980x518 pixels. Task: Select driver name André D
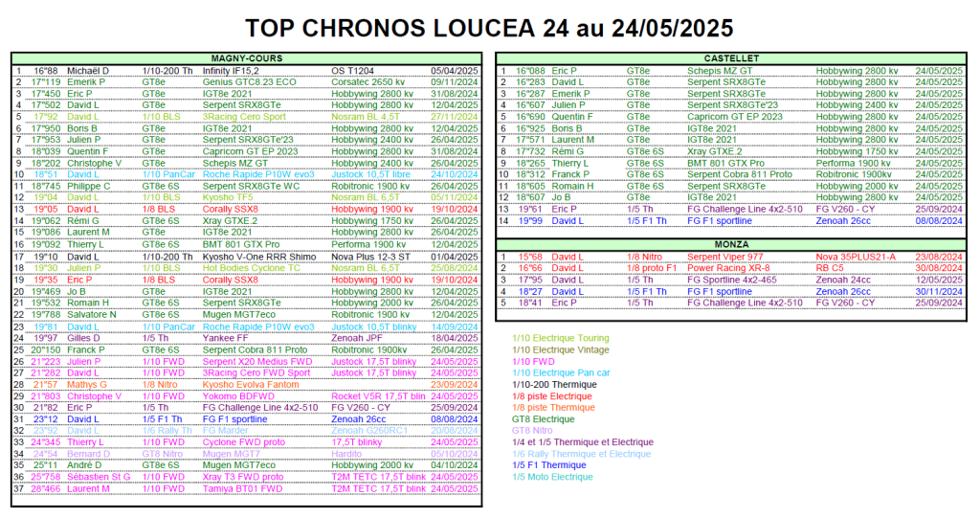pos(85,465)
